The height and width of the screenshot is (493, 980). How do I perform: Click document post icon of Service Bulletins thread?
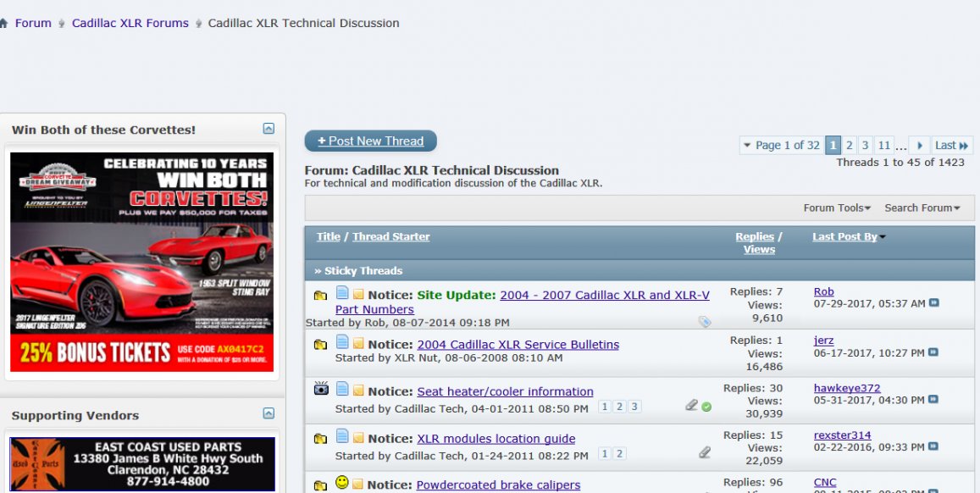click(342, 341)
